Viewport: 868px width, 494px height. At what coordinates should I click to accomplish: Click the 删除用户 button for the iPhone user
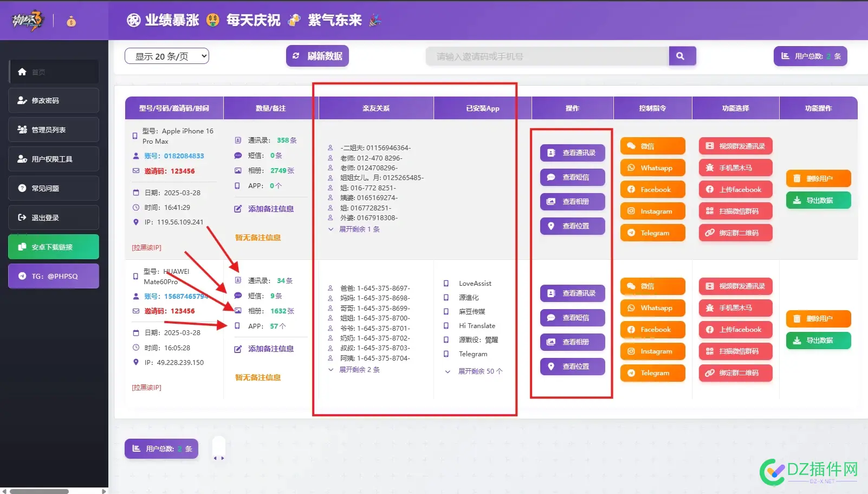pyautogui.click(x=818, y=178)
